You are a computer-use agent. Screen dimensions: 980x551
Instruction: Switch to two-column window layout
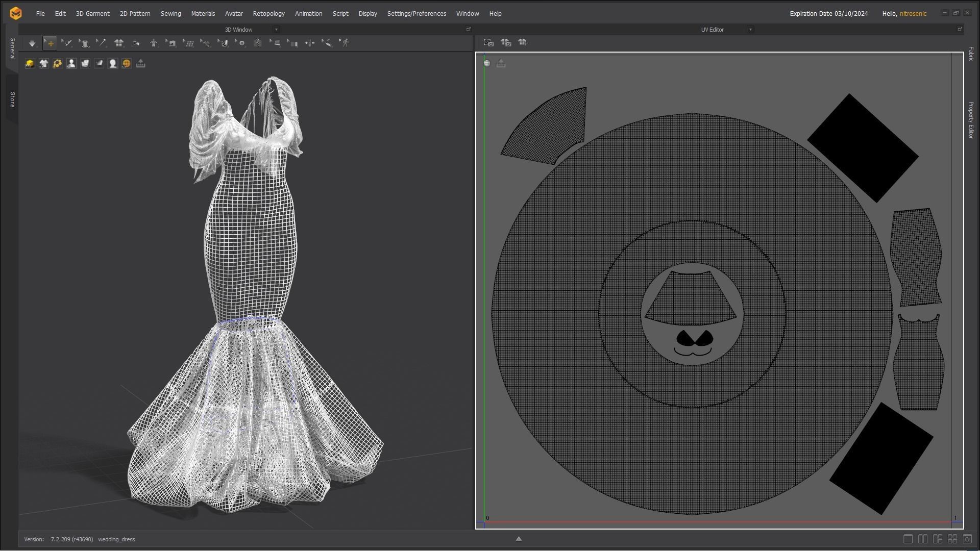923,539
